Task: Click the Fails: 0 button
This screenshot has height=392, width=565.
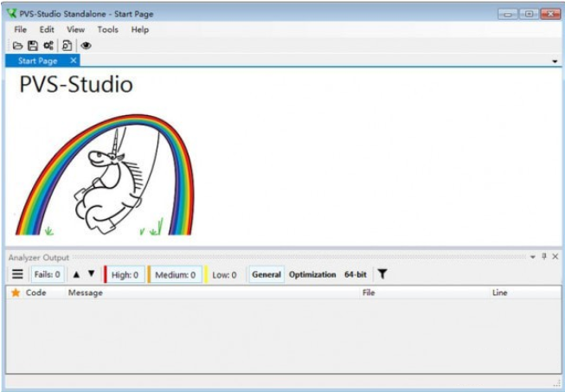Action: point(47,274)
